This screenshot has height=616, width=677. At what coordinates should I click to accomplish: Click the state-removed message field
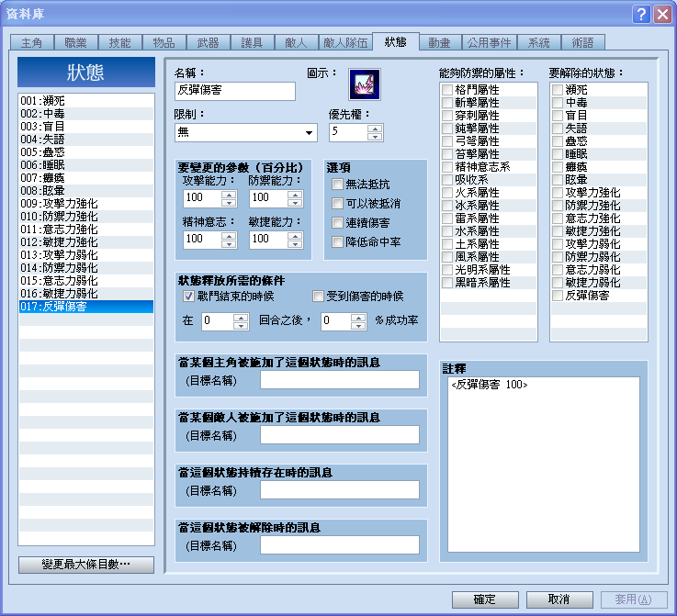coord(340,545)
